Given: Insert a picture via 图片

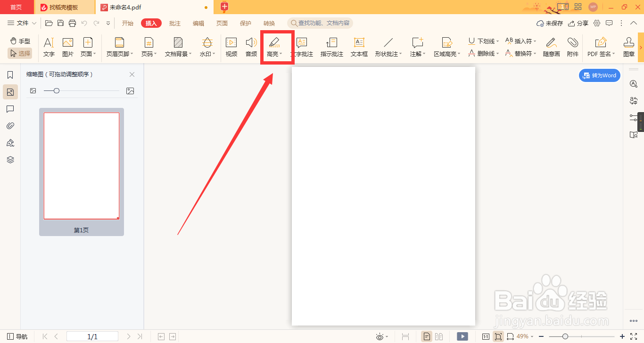Looking at the screenshot, I should click(x=68, y=48).
